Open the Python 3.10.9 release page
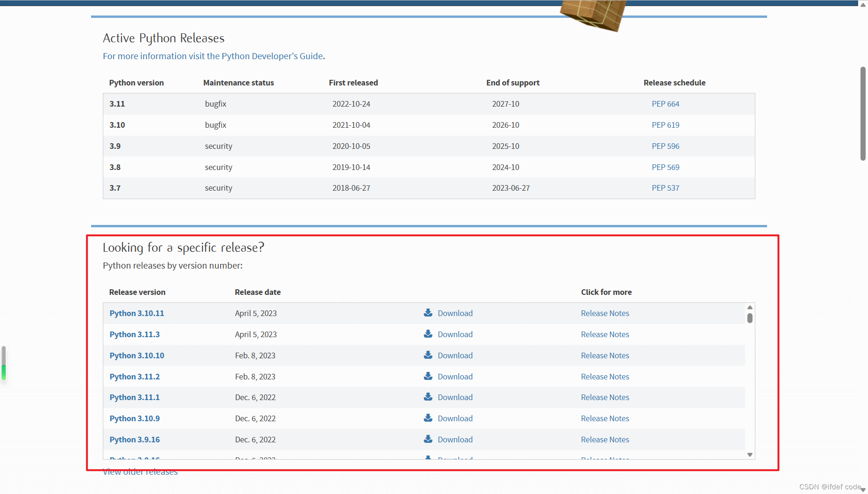Screen dimensions: 868x494 tap(135, 418)
